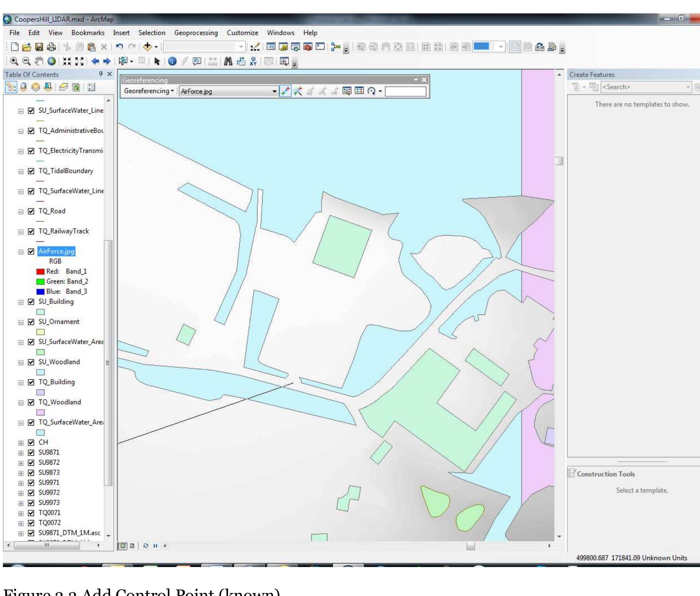Close the Georeferencing toolbar

pyautogui.click(x=424, y=80)
